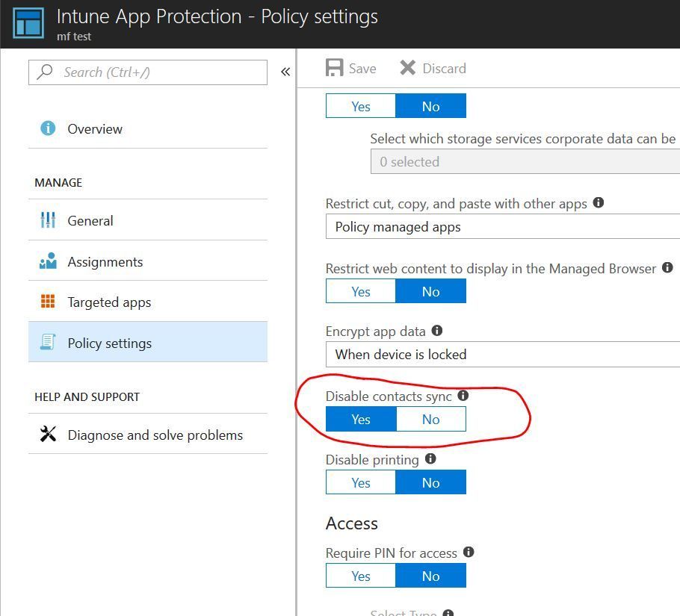Set Restrict web content to Yes
Screen dimensions: 680x616
pyautogui.click(x=361, y=291)
